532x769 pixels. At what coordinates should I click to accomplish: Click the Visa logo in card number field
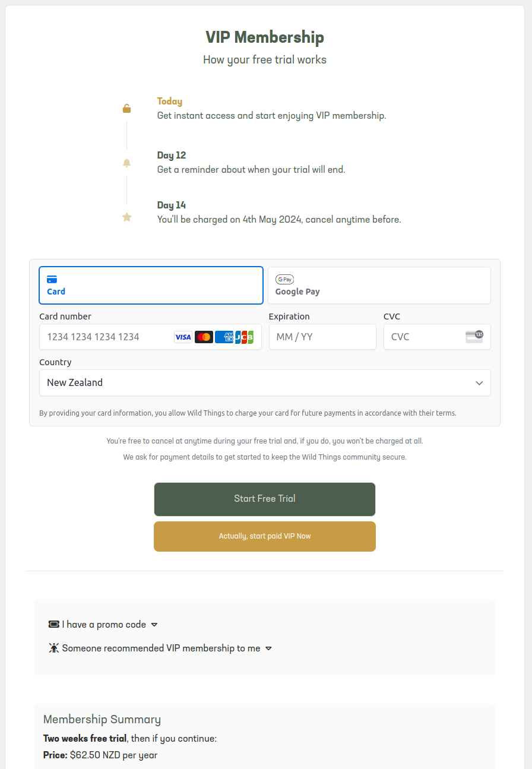pyautogui.click(x=183, y=337)
